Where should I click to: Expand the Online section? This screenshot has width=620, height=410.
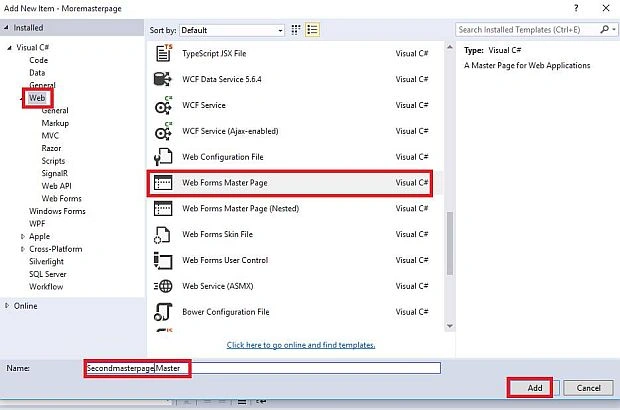7,306
